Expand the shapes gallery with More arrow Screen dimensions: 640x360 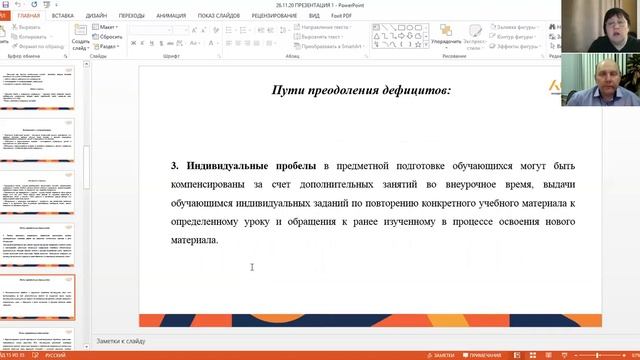point(426,44)
